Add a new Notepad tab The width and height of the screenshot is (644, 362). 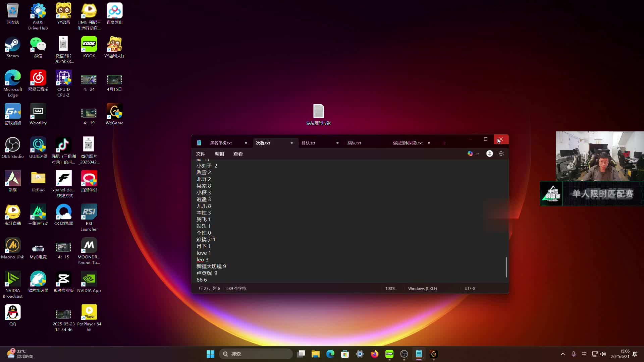[444, 143]
